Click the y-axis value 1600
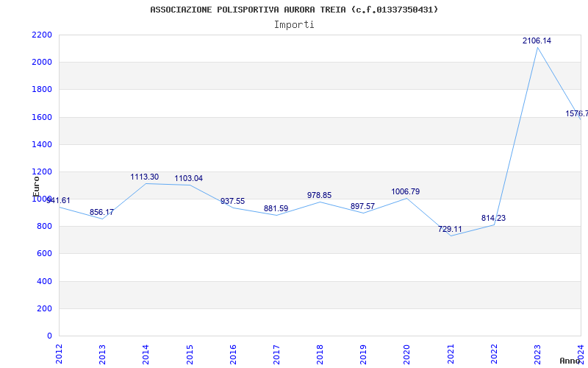 42,117
